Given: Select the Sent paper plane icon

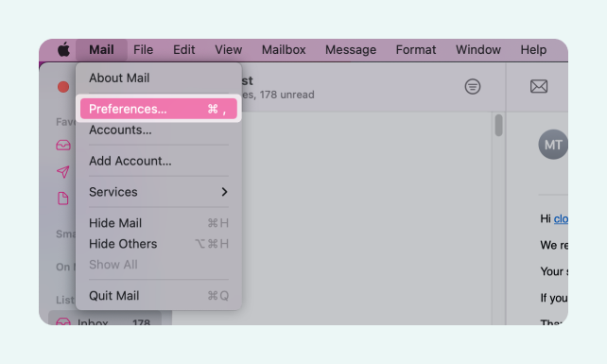Looking at the screenshot, I should point(63,171).
